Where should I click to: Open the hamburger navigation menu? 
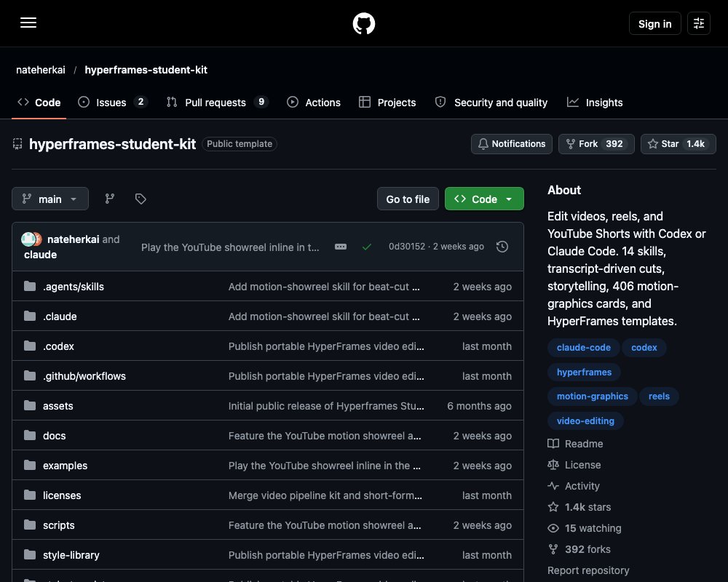pyautogui.click(x=28, y=23)
